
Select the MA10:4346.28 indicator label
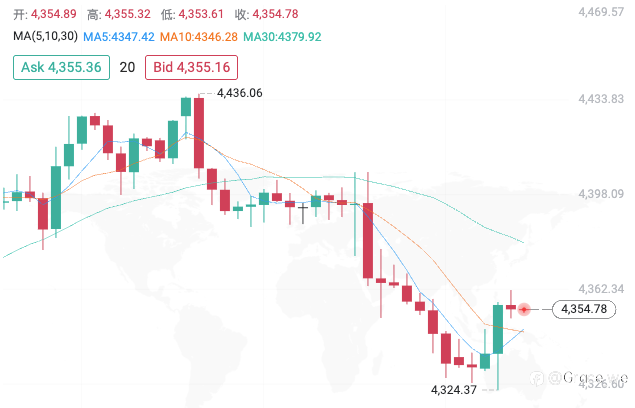[x=199, y=37]
